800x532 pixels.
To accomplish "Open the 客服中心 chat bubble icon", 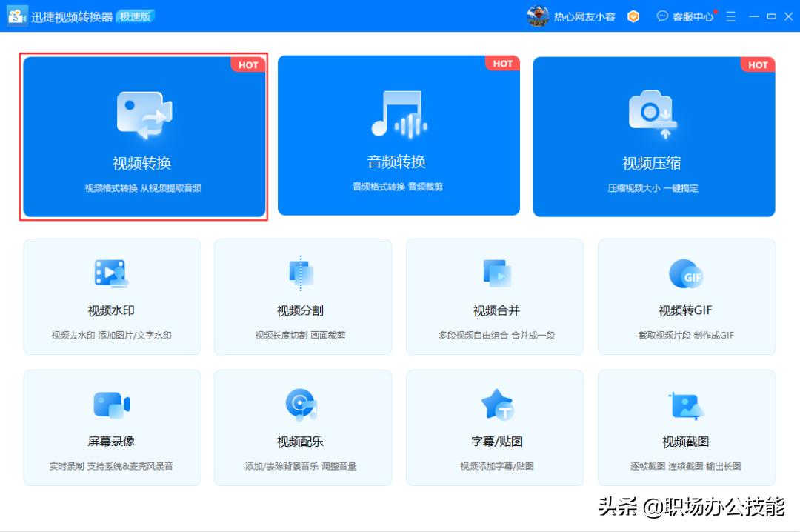I will (x=662, y=16).
